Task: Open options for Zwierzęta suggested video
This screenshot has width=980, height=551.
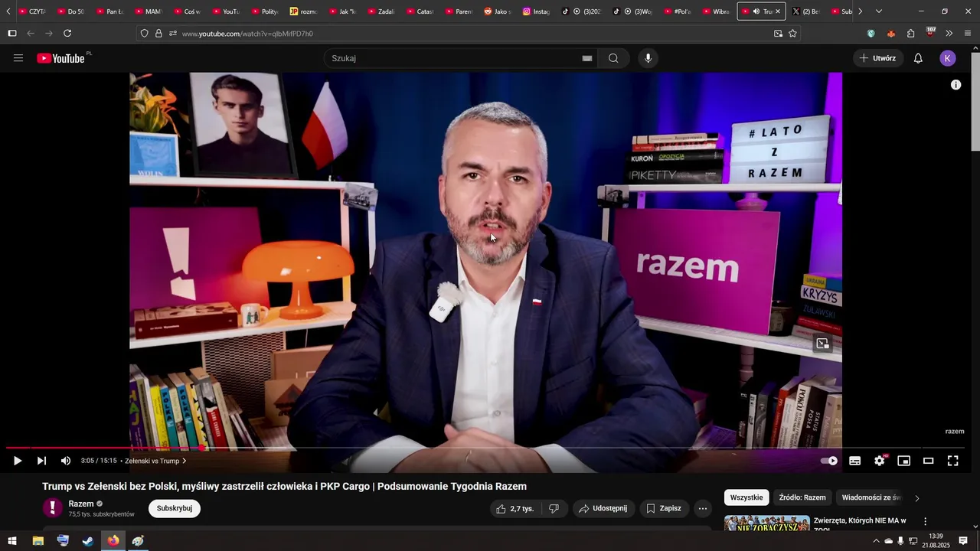Action: tap(925, 522)
